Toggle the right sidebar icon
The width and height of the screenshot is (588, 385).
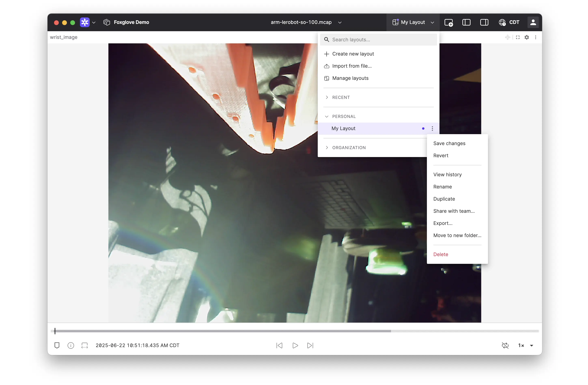point(484,22)
